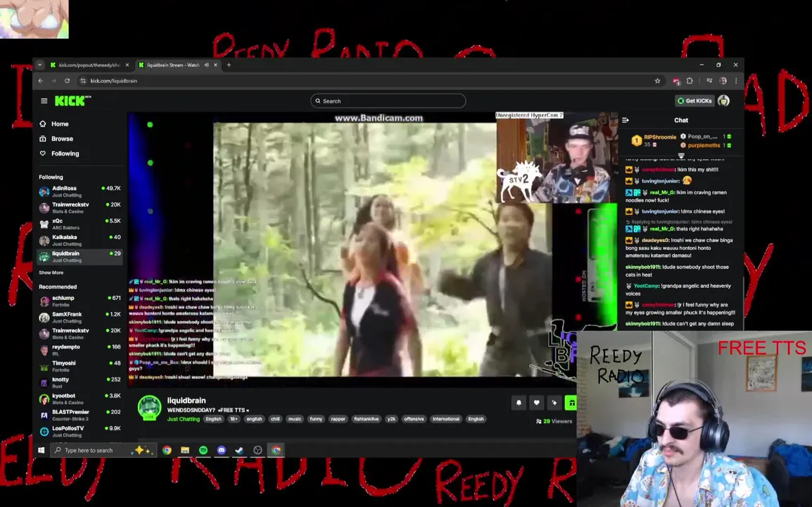Click purplemoths in chat leaderboard
Viewport: 812px width, 507px height.
point(704,146)
